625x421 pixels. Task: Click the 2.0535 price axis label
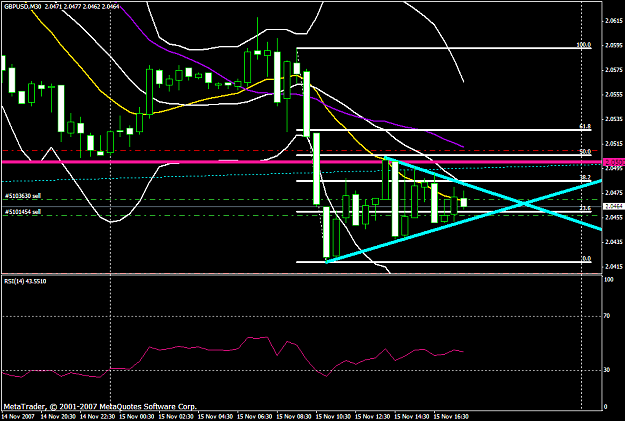[x=614, y=119]
